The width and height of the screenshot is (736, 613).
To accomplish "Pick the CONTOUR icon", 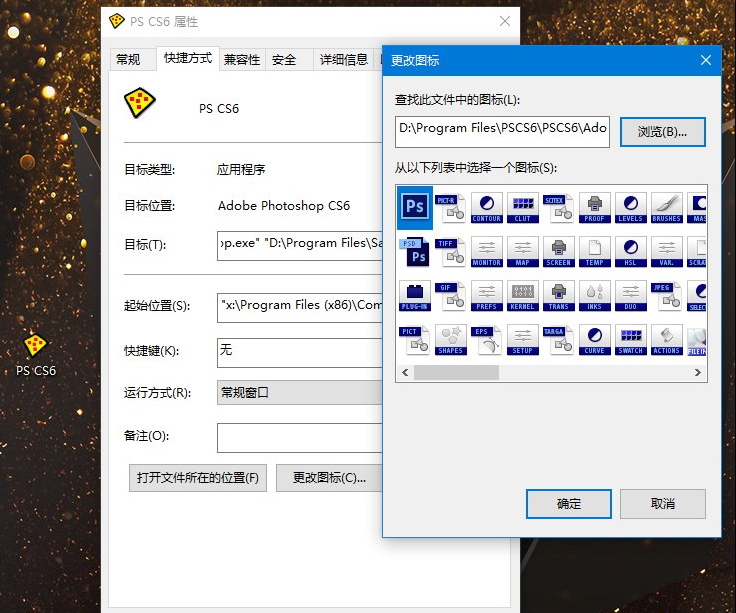I will tap(487, 207).
